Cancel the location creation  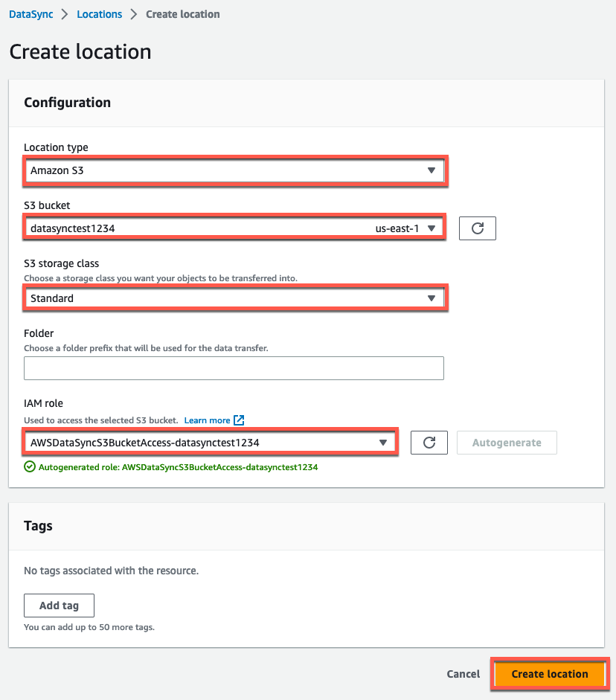[x=463, y=674]
